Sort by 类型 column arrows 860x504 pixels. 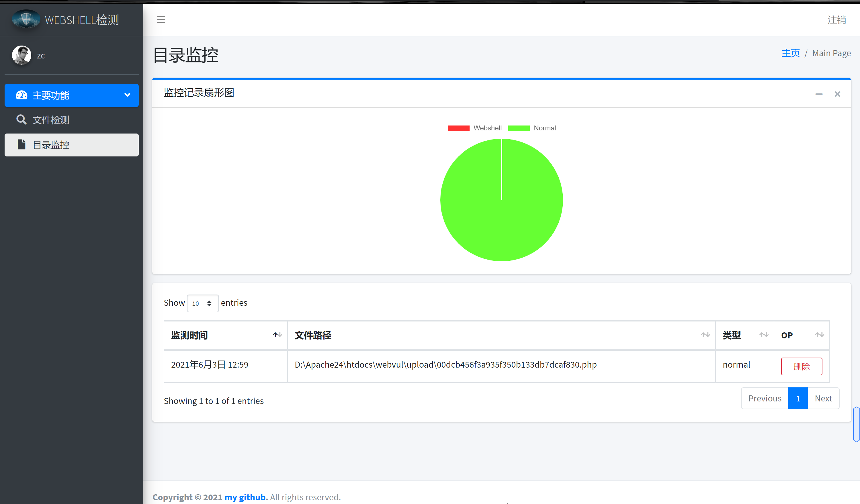pyautogui.click(x=764, y=335)
